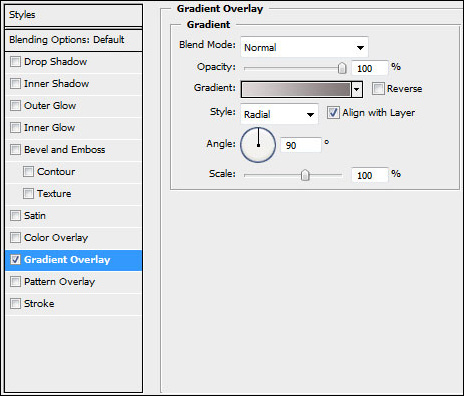Toggle the Contour checkbox

28,172
